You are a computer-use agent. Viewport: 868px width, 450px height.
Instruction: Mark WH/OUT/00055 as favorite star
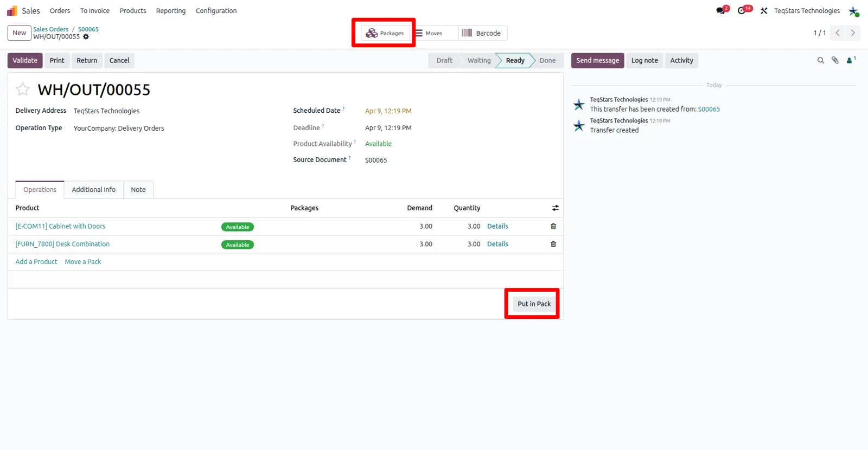pyautogui.click(x=23, y=89)
